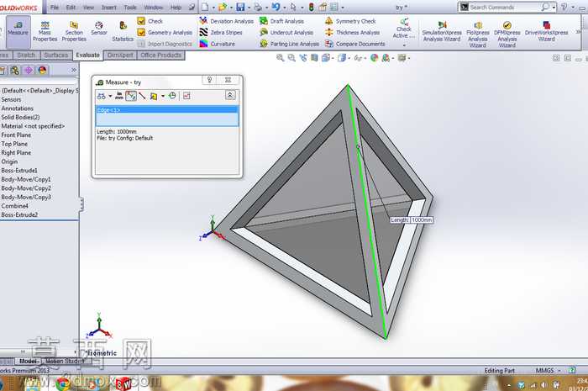
Task: Open the Window menu
Action: pos(154,7)
